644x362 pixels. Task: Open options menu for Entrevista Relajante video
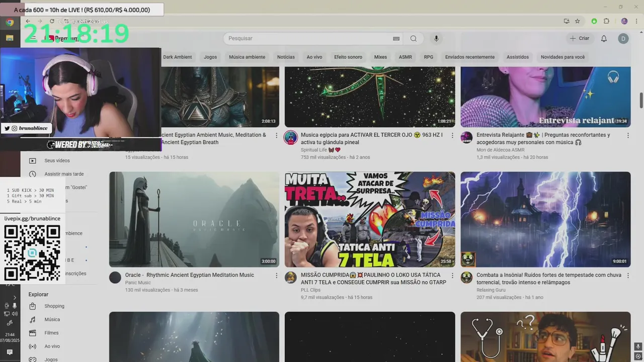[x=628, y=135]
